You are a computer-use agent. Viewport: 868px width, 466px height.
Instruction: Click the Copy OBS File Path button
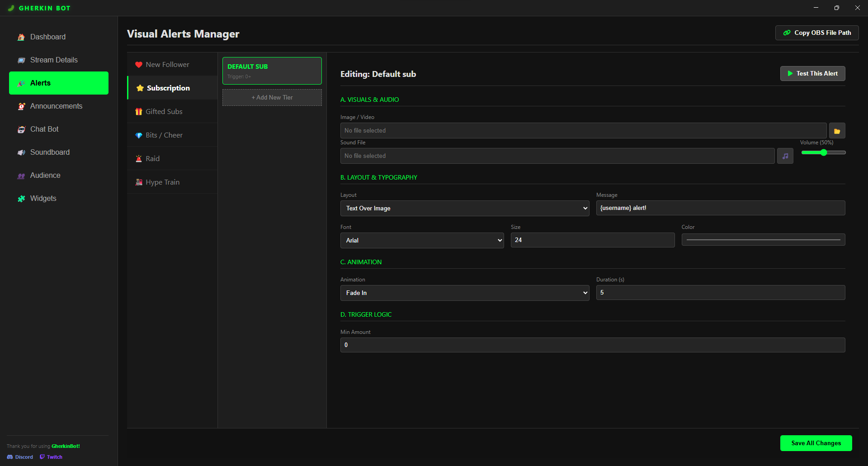(816, 33)
